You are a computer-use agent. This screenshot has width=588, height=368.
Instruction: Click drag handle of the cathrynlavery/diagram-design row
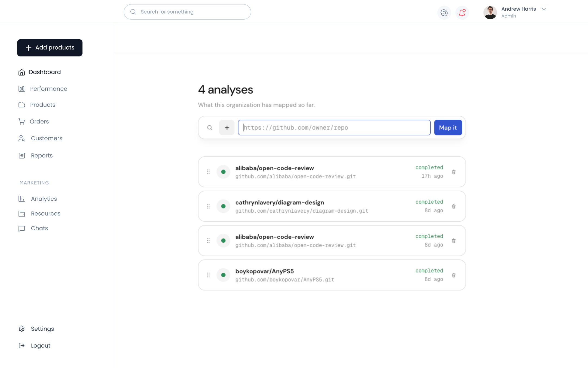pyautogui.click(x=208, y=206)
